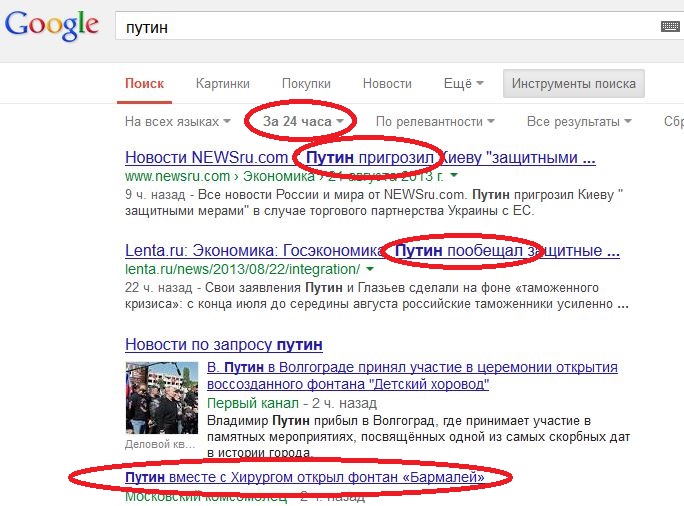Open the on-screen keyboard icon in search box
Image resolution: width=684 pixels, height=506 pixels.
670,27
